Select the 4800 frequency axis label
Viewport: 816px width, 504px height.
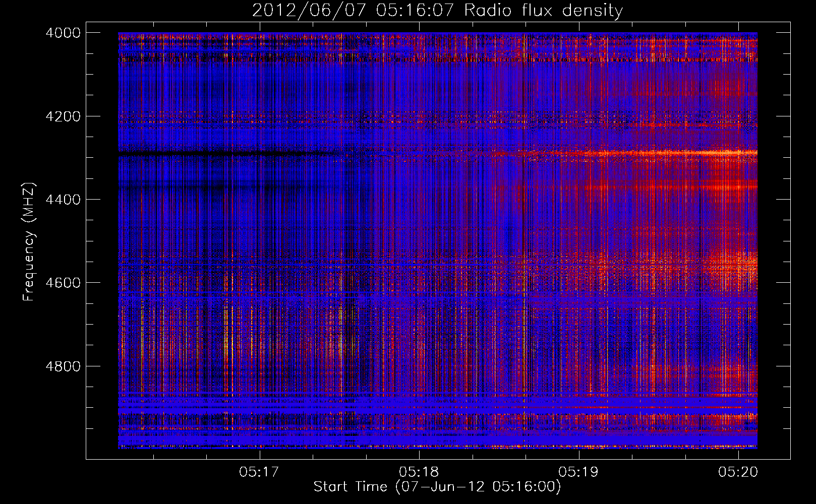click(63, 366)
